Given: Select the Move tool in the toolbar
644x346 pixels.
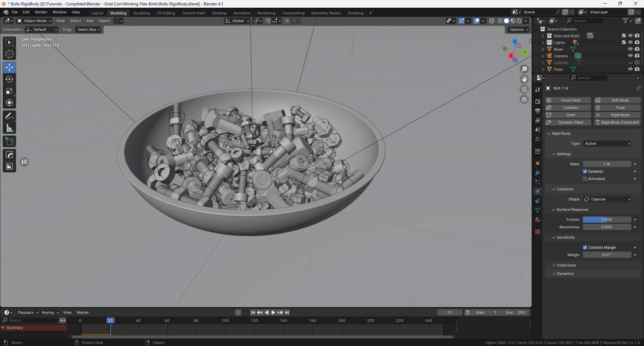Looking at the screenshot, I should [x=9, y=67].
